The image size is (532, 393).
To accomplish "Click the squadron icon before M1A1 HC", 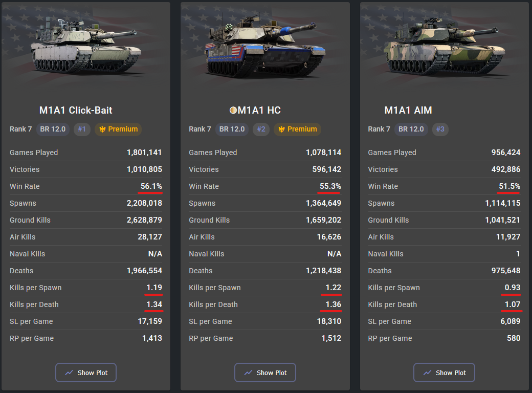I will [x=233, y=111].
